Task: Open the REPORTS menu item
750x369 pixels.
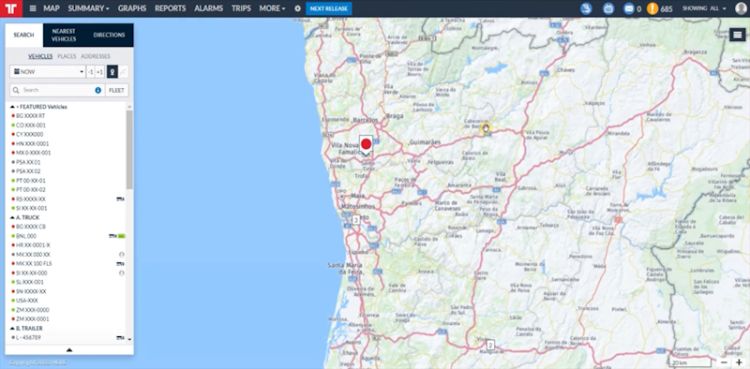Action: coord(170,9)
